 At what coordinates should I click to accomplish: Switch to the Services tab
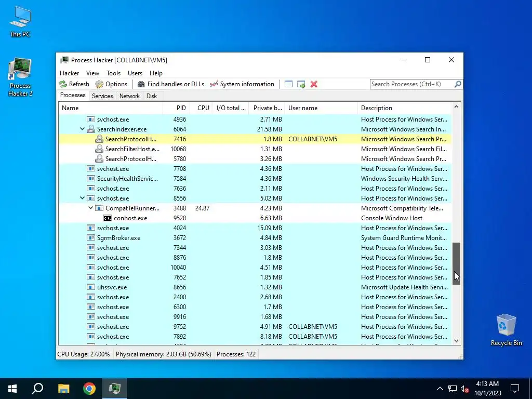coord(102,96)
